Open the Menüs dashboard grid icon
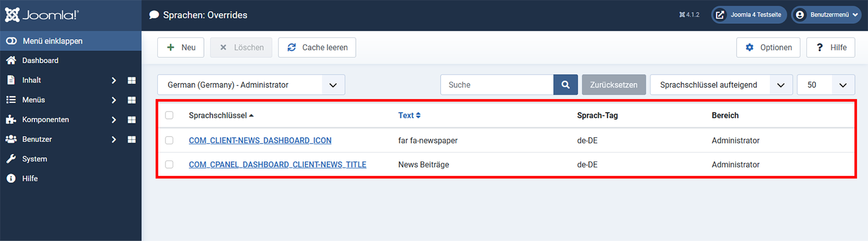This screenshot has height=241, width=868. (x=131, y=100)
